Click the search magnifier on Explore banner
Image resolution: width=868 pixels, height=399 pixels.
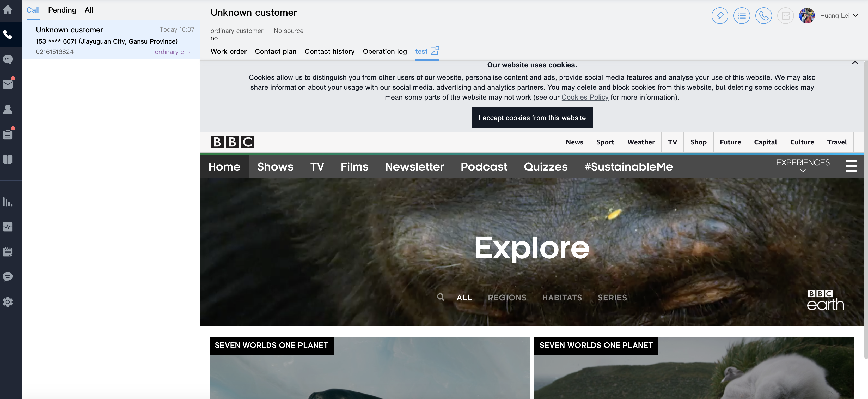pyautogui.click(x=441, y=297)
